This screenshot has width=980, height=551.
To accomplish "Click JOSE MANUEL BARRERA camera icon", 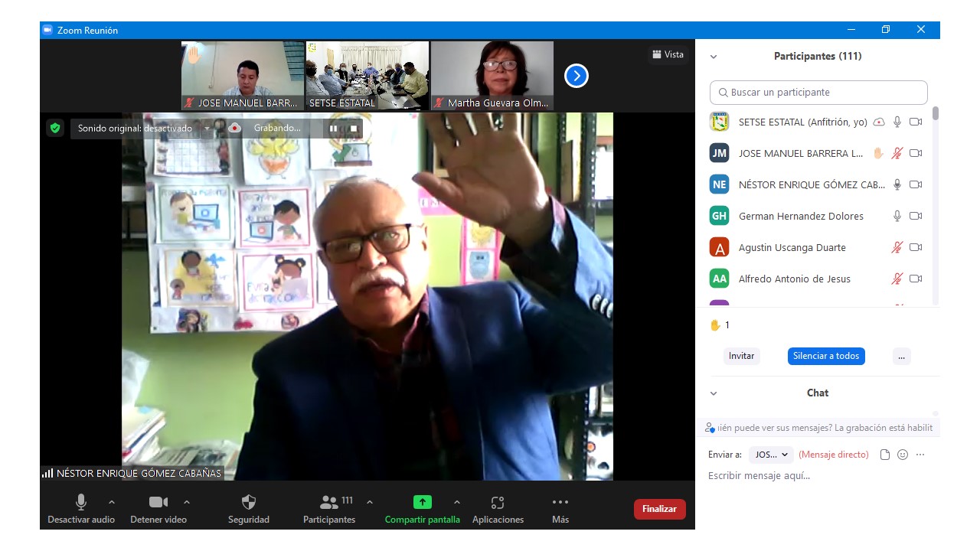I will 916,153.
